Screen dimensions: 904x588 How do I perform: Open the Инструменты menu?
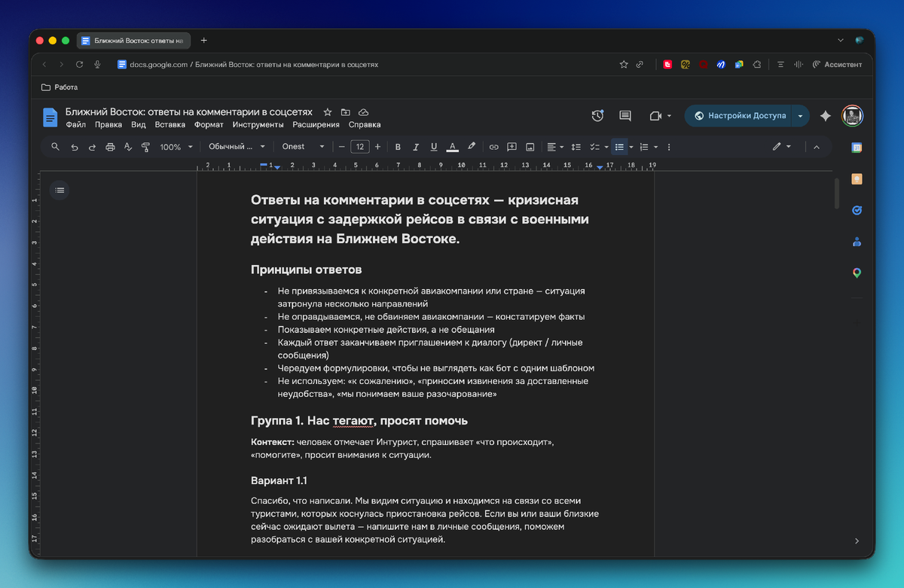[x=258, y=125]
